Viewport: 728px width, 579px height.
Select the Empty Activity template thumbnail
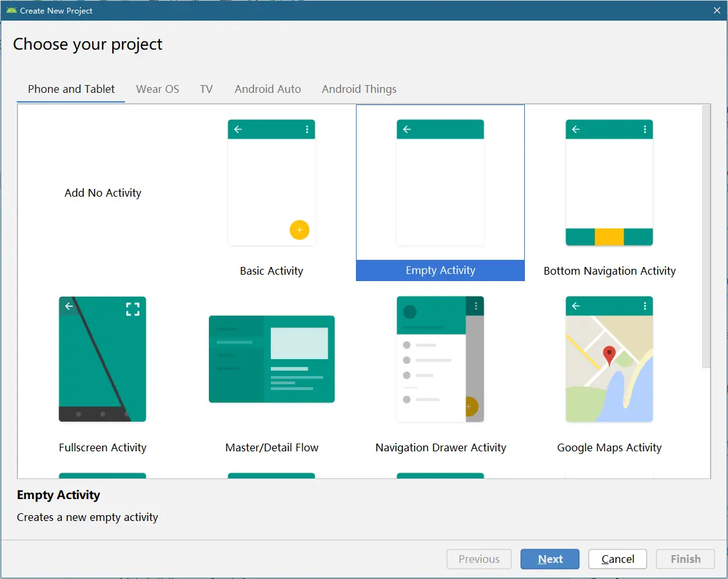pos(440,182)
